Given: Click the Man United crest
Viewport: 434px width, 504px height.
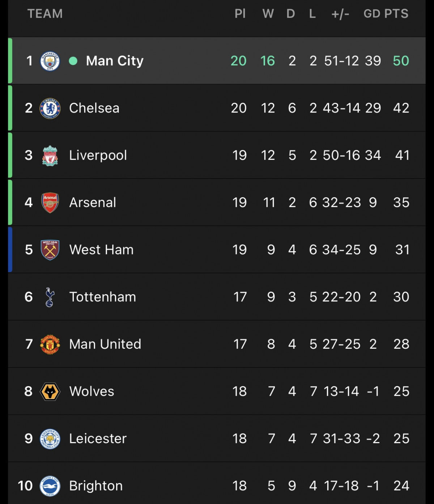Looking at the screenshot, I should 50,344.
